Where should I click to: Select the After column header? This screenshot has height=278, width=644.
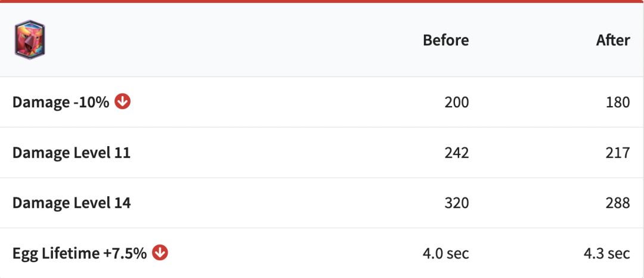(612, 40)
